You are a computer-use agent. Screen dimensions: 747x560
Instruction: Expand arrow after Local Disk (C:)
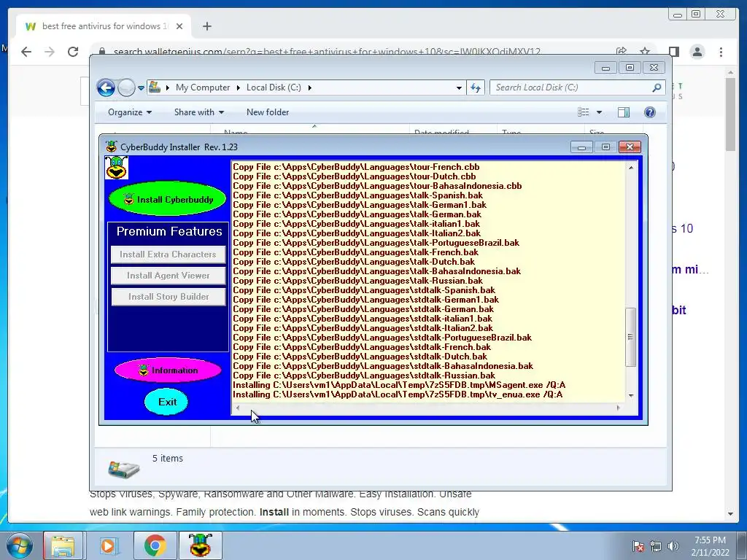click(x=309, y=87)
